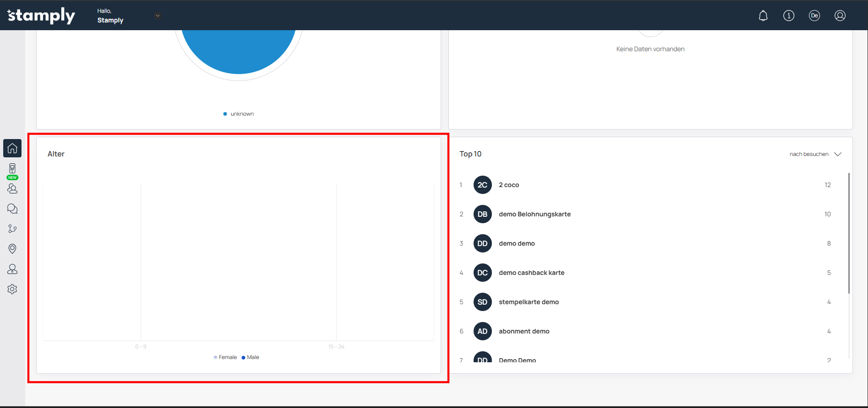Open the customers group icon in sidebar
The image size is (868, 408).
pyautogui.click(x=12, y=188)
